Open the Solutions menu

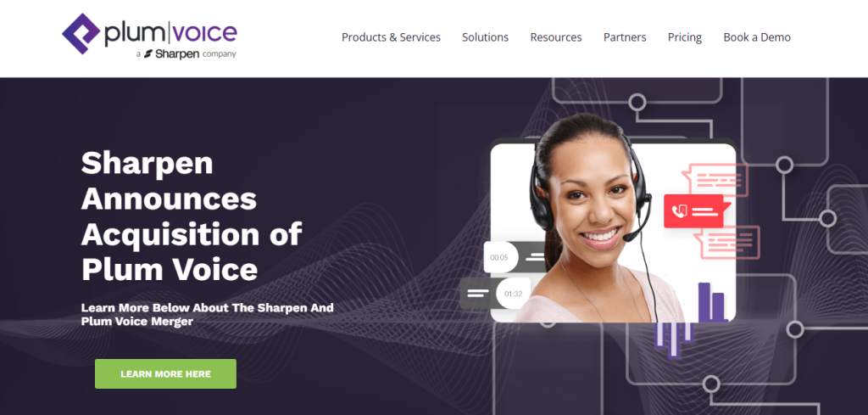486,37
